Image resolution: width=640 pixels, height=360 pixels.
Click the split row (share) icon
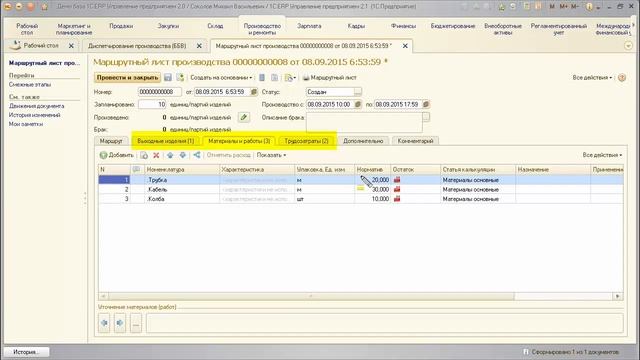point(197,155)
